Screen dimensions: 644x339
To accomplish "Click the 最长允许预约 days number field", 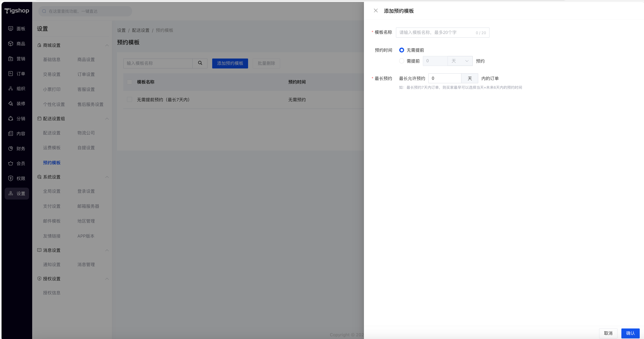I will click(x=444, y=78).
